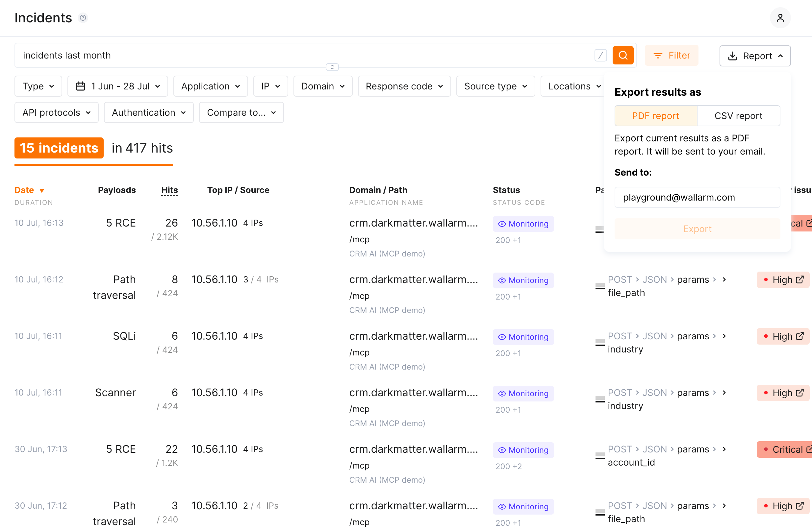Click Monitoring badge on 30 Jun 17:12 row
Image resolution: width=812 pixels, height=532 pixels.
[x=523, y=507]
